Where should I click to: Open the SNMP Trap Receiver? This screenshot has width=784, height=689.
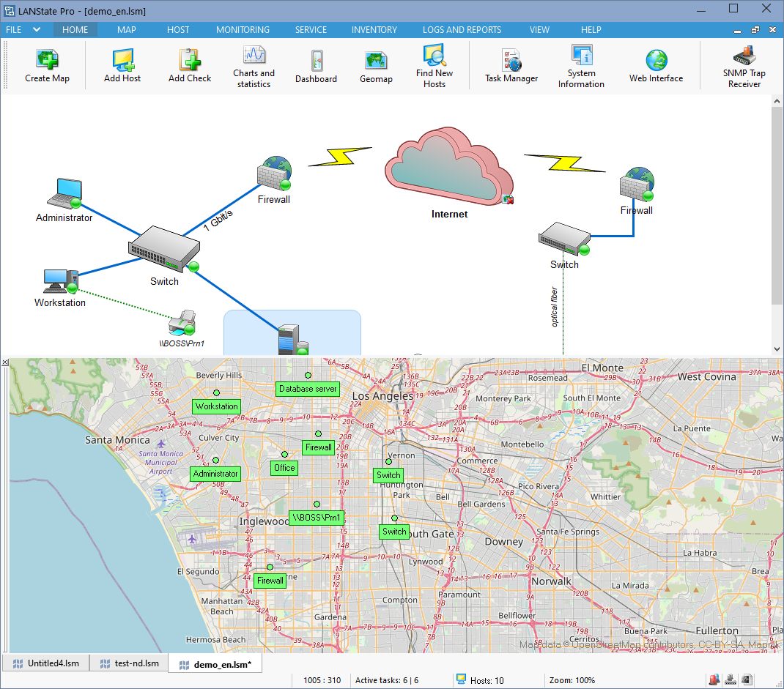(x=744, y=66)
